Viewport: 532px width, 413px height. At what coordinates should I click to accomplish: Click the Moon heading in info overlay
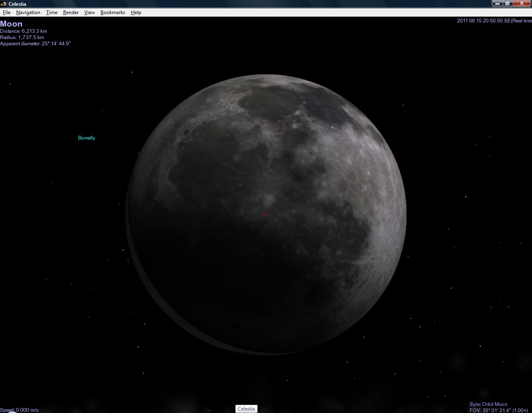tap(11, 24)
